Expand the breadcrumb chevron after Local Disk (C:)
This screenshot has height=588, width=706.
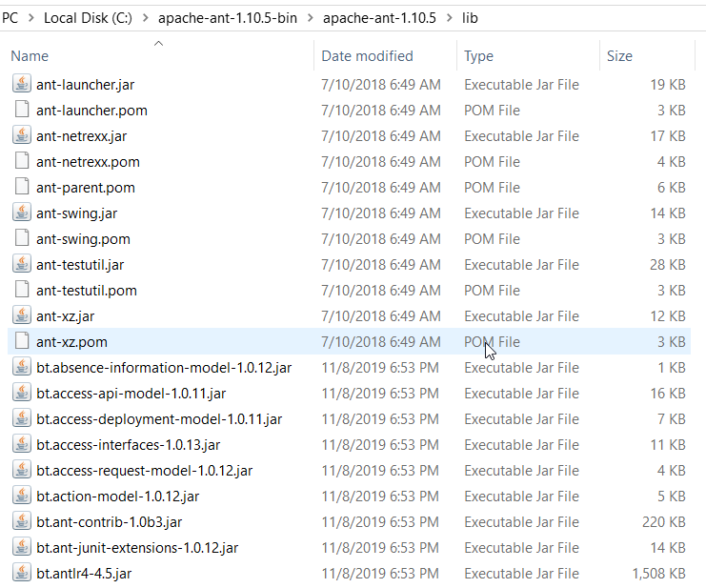click(146, 18)
